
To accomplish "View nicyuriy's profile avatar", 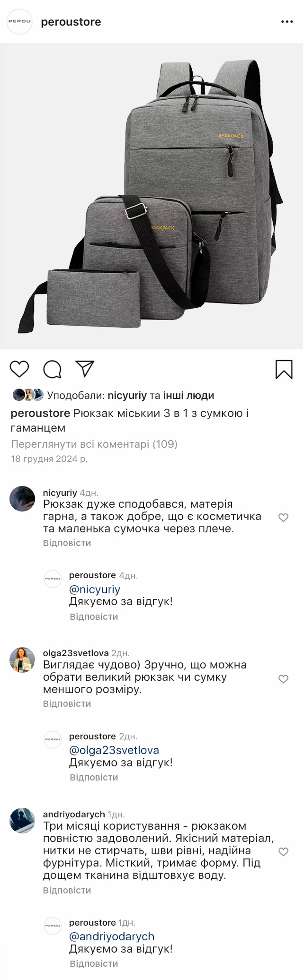I will coord(22,498).
